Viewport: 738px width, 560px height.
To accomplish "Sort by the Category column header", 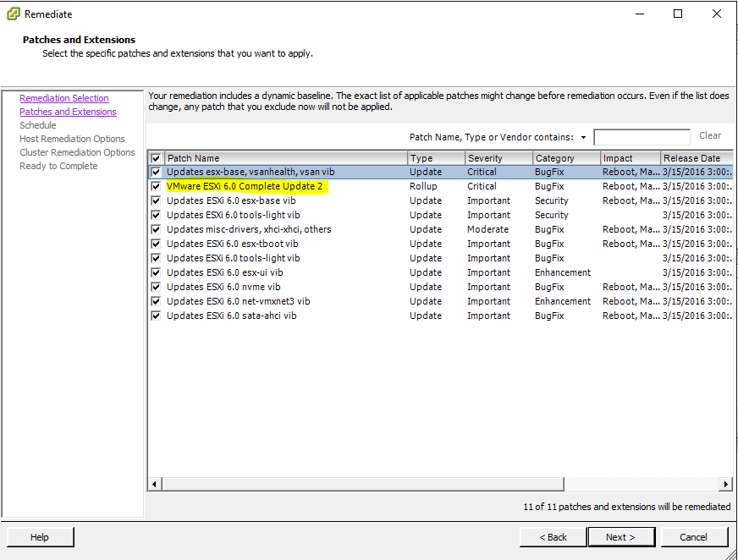I will [x=567, y=158].
